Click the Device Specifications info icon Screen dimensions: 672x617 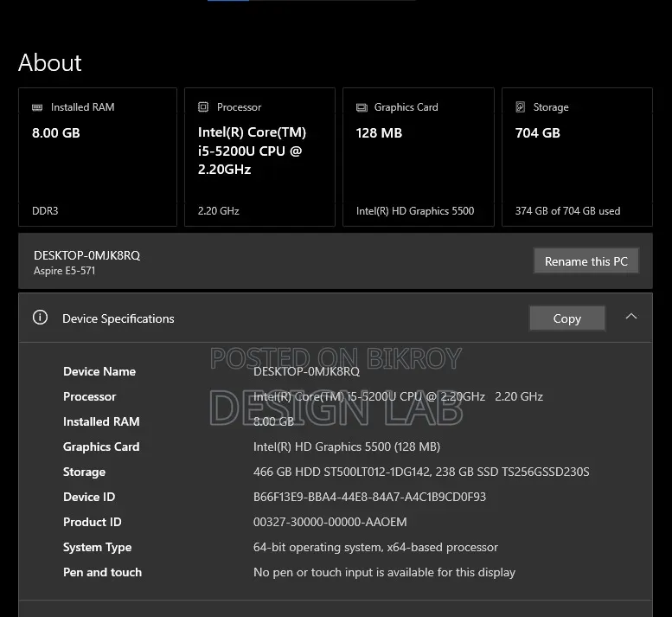pyautogui.click(x=41, y=318)
